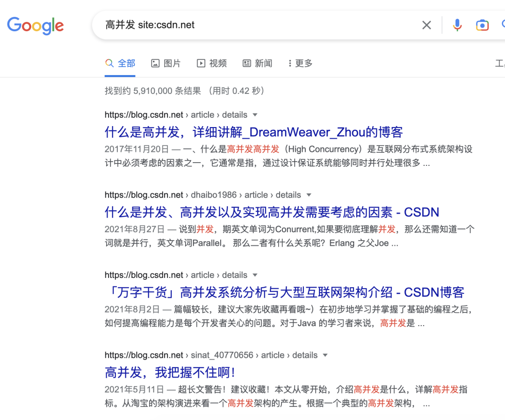Click the sinat_40770656 breadcrumb URL
Screen dimensions: 505x420
pos(211,356)
